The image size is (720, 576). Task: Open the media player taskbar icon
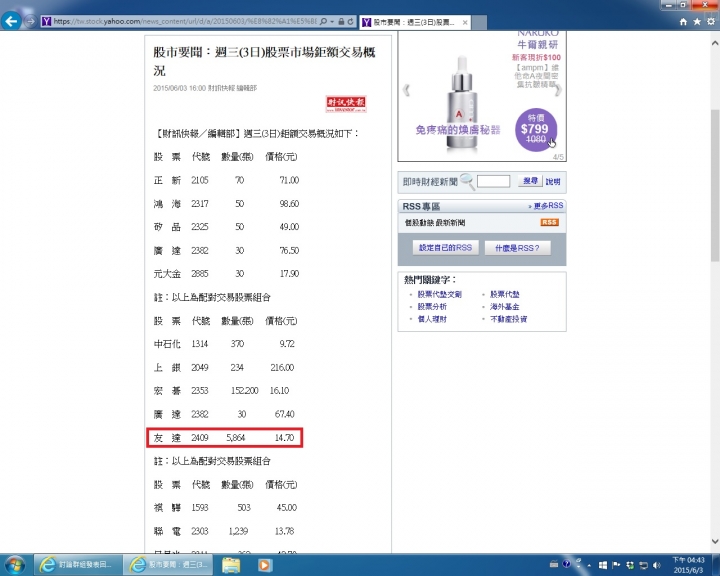click(x=264, y=565)
